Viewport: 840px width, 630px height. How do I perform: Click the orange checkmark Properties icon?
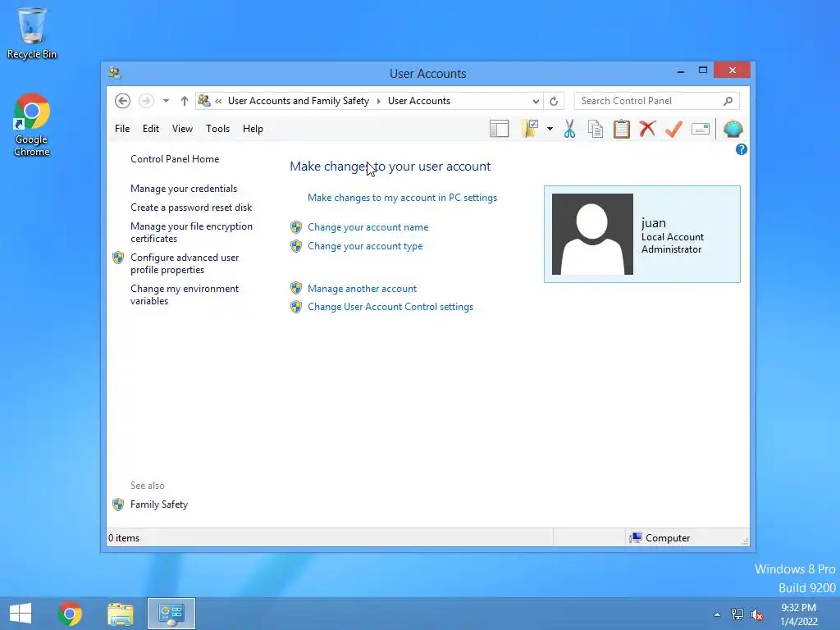pyautogui.click(x=674, y=129)
